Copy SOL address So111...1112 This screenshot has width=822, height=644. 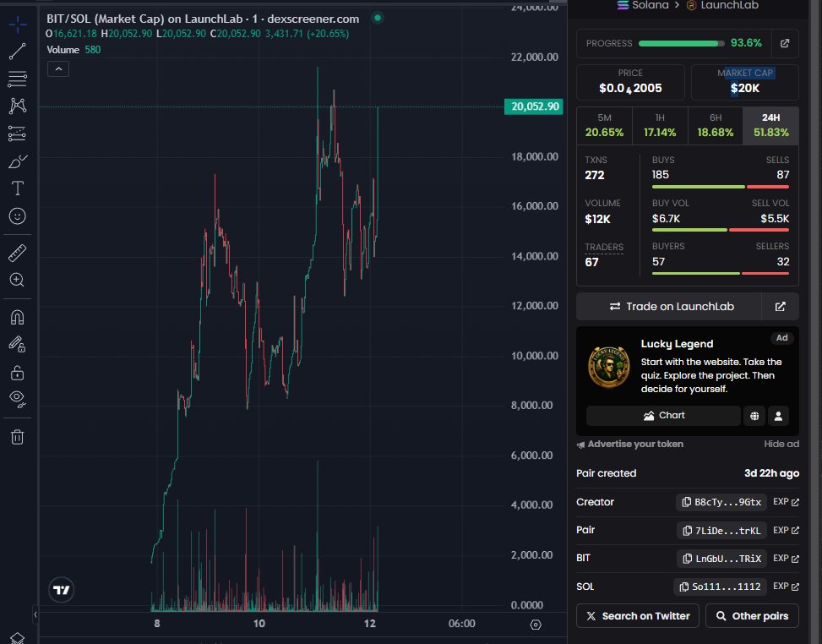[721, 587]
